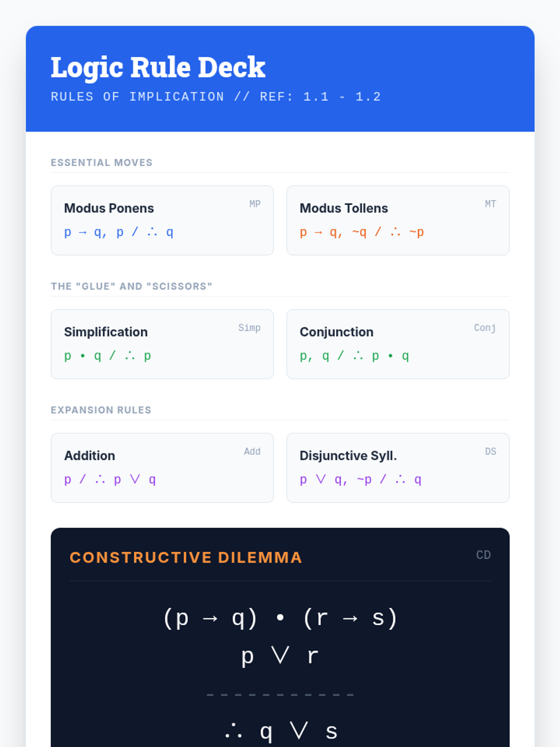Image resolution: width=560 pixels, height=747 pixels.
Task: Click the Modus Ponens card title
Action: click(109, 208)
